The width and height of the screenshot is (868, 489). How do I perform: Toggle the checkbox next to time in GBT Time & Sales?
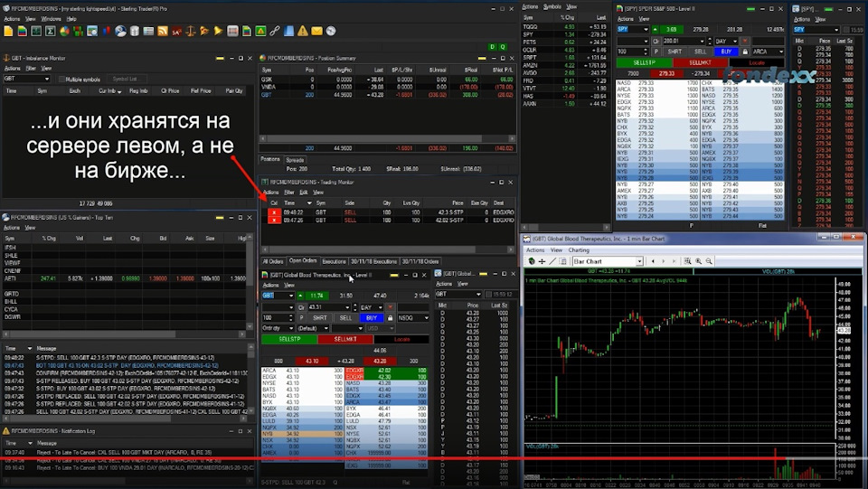[x=488, y=295]
